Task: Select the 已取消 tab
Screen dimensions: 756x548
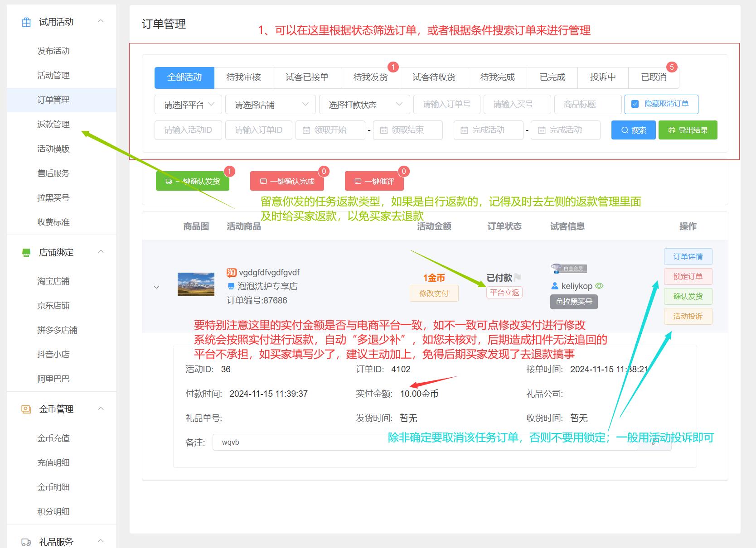Action: pos(653,77)
